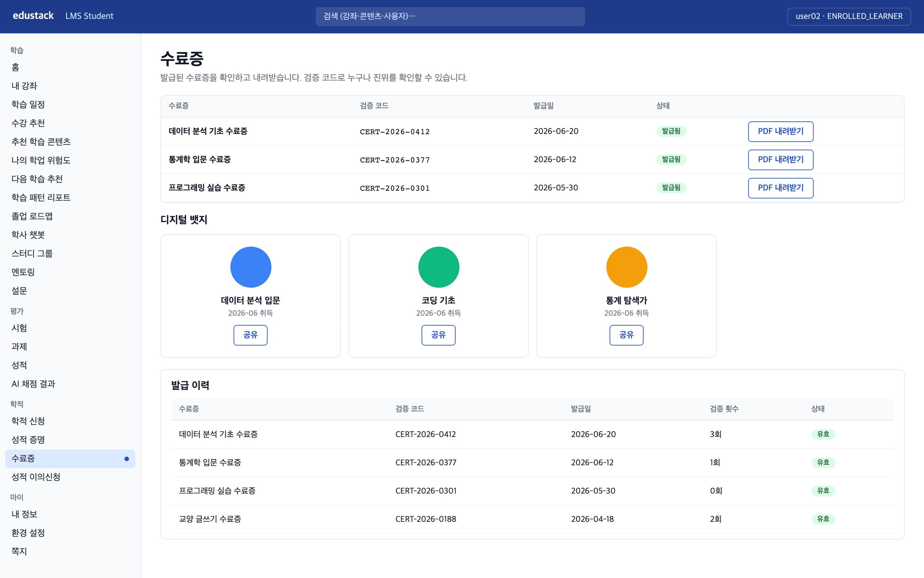Viewport: 924px width, 578px height.
Task: Click 발급됨 status for 통계학 입문 수료증
Action: 671,159
